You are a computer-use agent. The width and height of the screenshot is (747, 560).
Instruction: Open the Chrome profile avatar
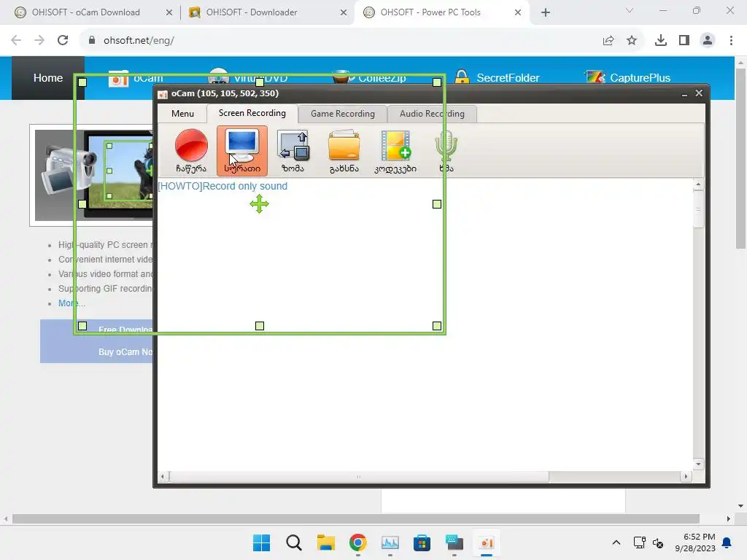708,41
